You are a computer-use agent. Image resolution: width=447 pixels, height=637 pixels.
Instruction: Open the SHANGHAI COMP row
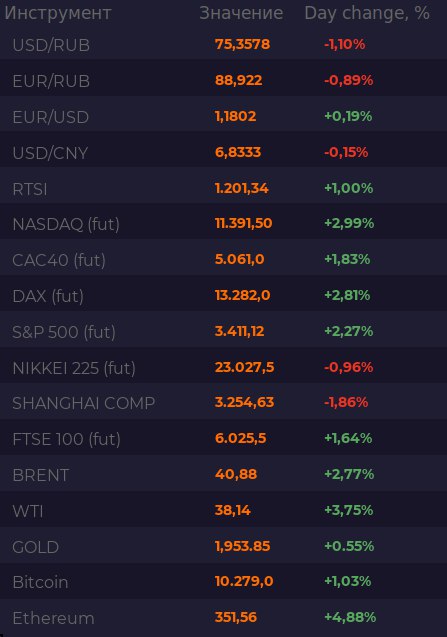coord(224,403)
